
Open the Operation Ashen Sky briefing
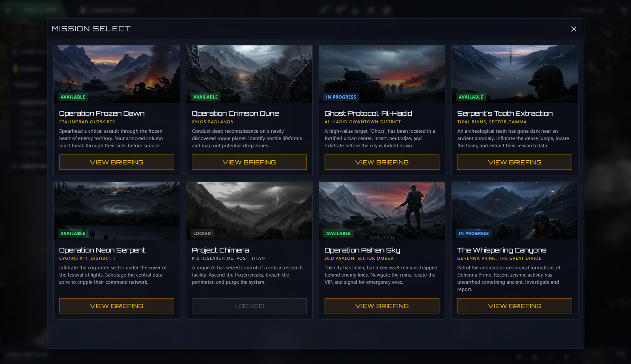pos(381,306)
